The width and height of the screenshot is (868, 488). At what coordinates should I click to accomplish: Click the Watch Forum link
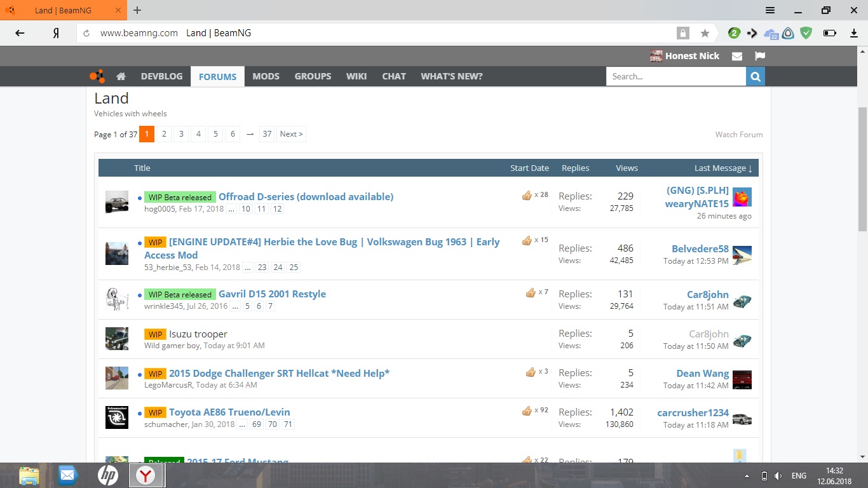coord(739,134)
